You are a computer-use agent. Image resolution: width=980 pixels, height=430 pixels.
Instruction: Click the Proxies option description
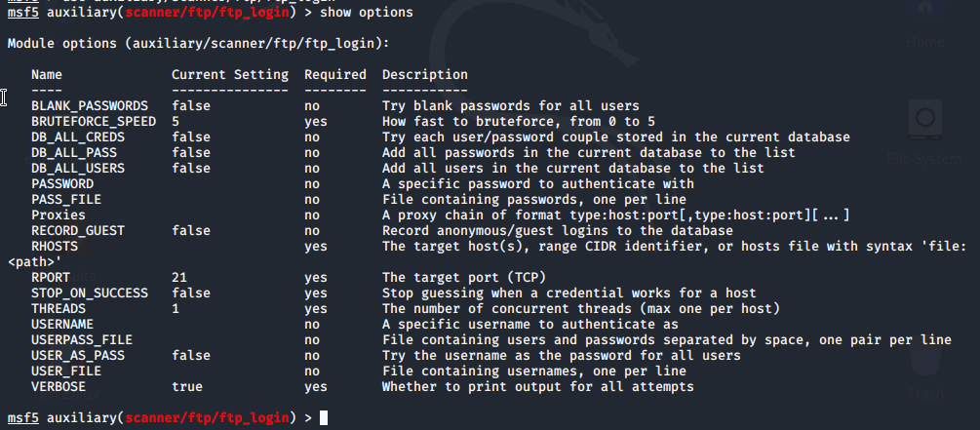tap(616, 215)
